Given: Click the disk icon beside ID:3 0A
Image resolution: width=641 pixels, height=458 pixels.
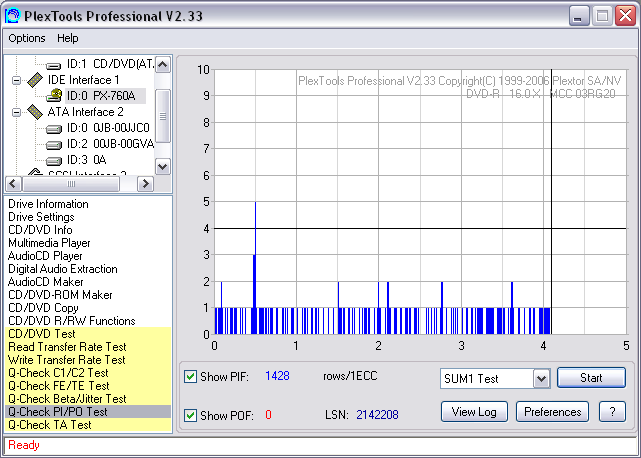Looking at the screenshot, I should point(53,161).
